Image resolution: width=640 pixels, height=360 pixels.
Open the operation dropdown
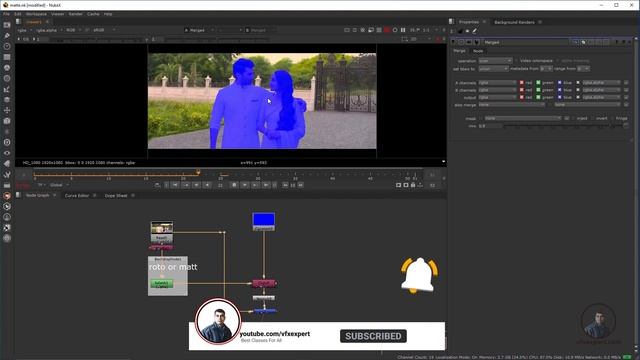pyautogui.click(x=495, y=60)
